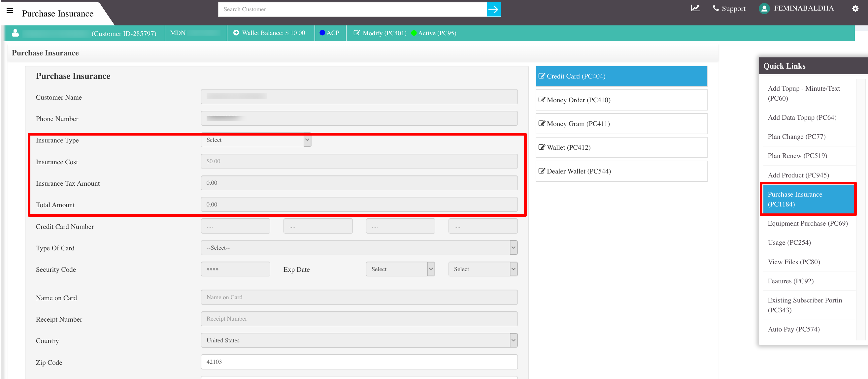This screenshot has width=868, height=379.
Task: Click the blue ACP status dot
Action: 322,33
